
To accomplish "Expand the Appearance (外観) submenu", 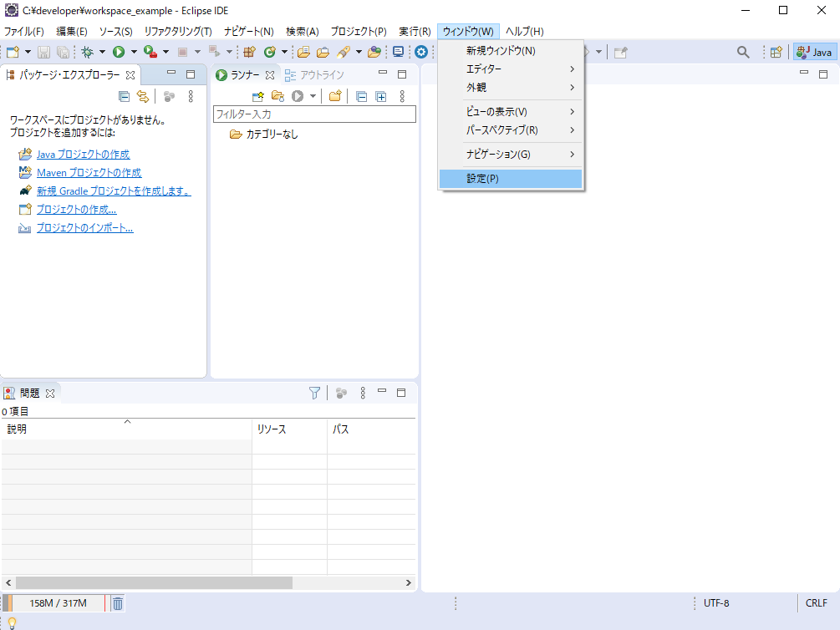I will (511, 88).
